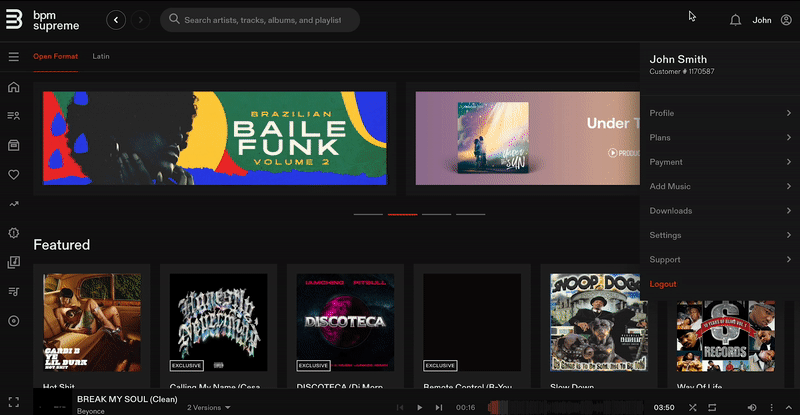Click the John username in header
Screen dimensions: 800x415
coord(762,20)
